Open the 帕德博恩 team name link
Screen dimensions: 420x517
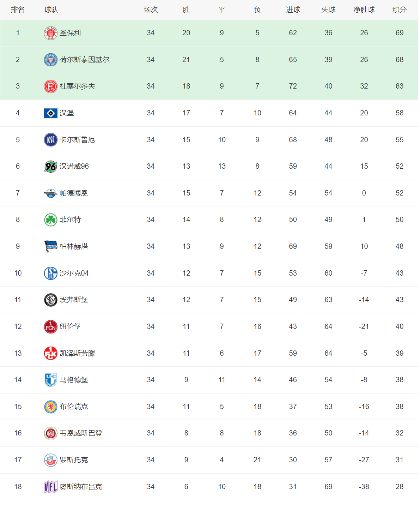[74, 193]
